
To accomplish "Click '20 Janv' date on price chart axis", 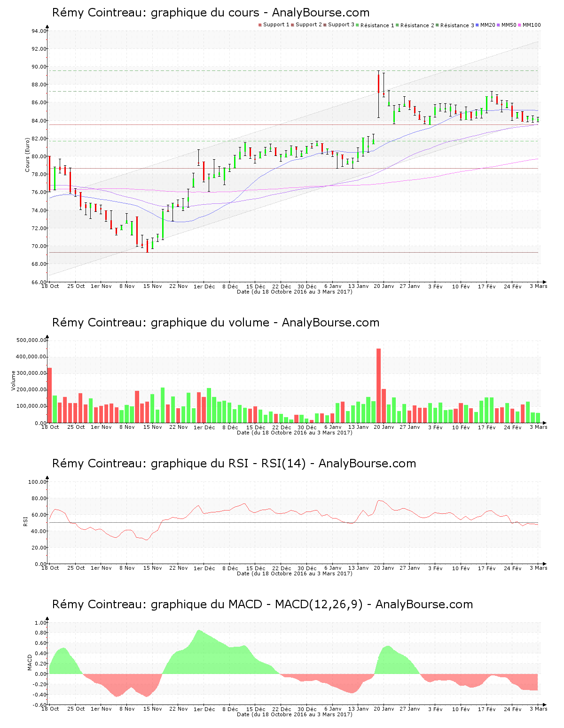I will pyautogui.click(x=384, y=286).
